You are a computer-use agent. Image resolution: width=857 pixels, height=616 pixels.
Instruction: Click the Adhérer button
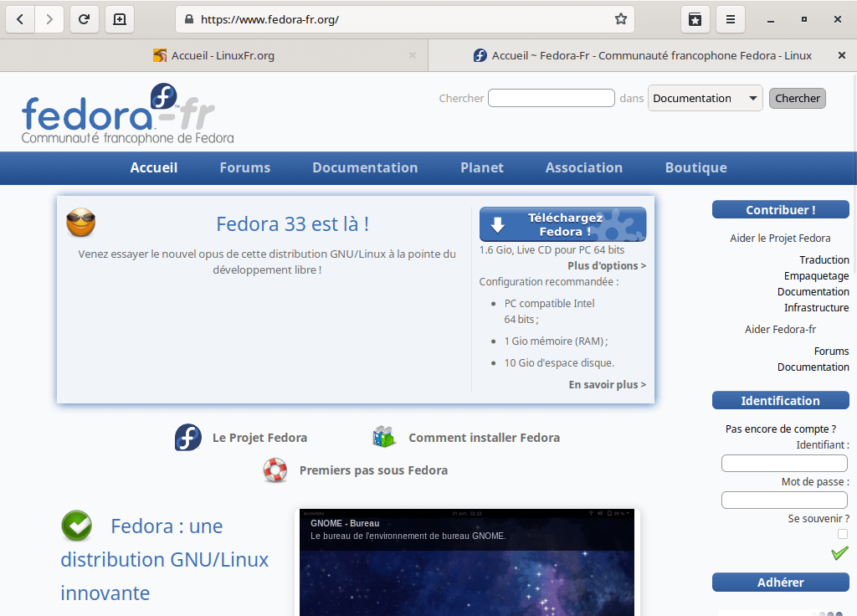tap(781, 583)
